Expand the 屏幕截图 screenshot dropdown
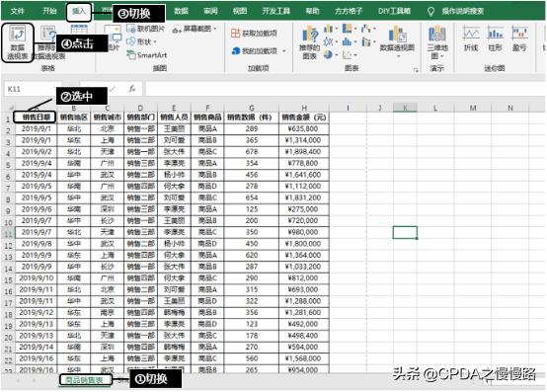Image resolution: width=547 pixels, height=392 pixels. 215,29
